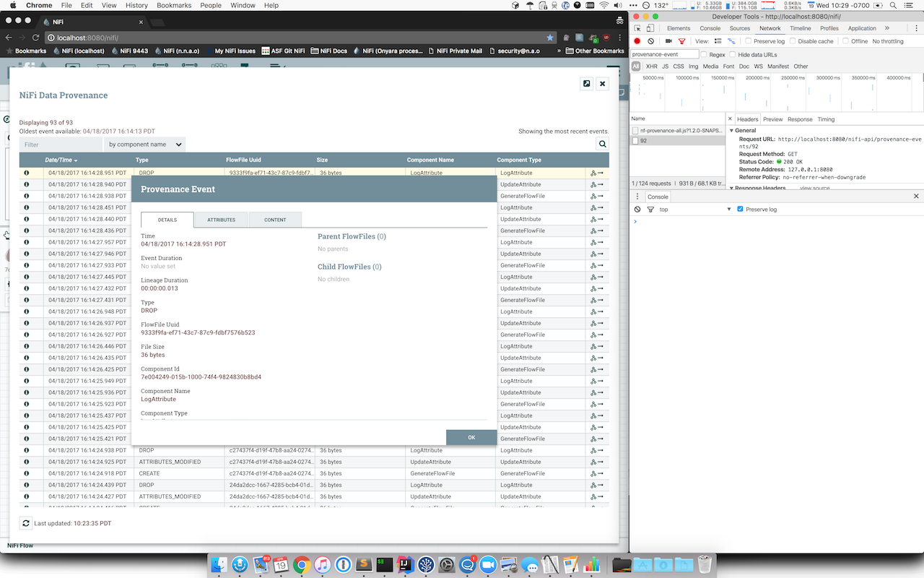Refresh provenance next to Last updated
This screenshot has height=578, width=924.
click(x=25, y=522)
